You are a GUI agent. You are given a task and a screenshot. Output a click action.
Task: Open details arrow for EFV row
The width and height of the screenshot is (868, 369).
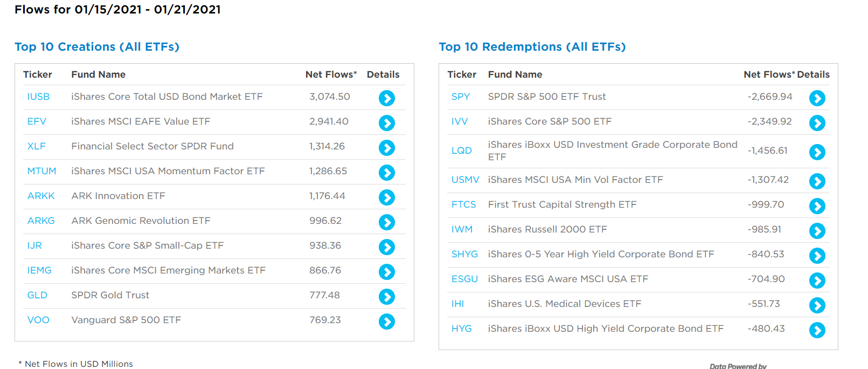click(387, 123)
